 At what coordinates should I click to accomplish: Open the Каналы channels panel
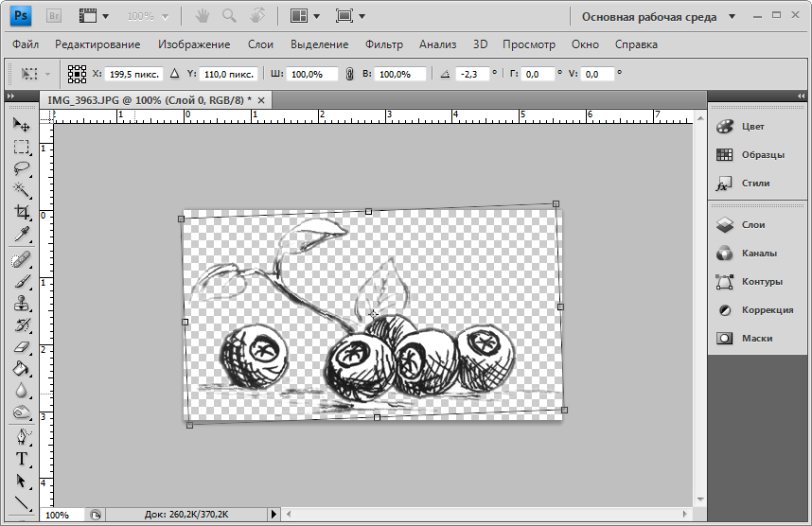pyautogui.click(x=757, y=254)
